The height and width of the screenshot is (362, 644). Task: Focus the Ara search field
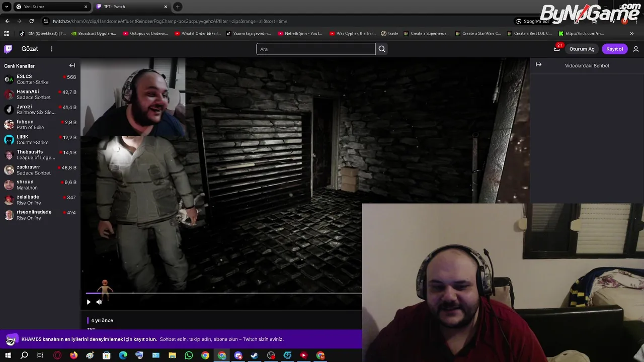[x=315, y=49]
